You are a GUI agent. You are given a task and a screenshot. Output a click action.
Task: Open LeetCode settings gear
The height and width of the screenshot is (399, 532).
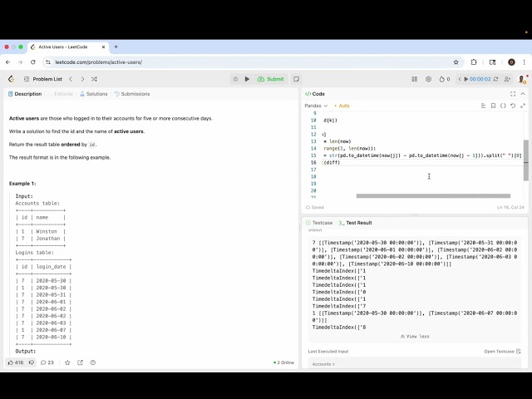[429, 79]
